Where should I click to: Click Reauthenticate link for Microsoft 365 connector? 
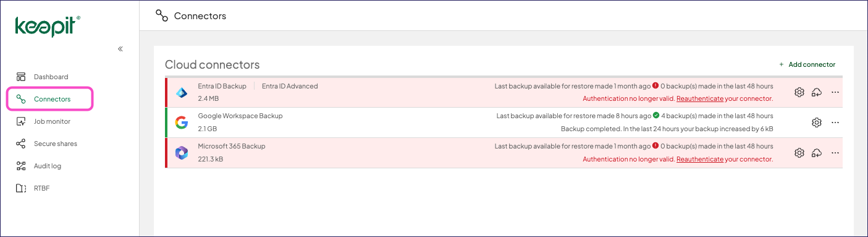tap(700, 159)
